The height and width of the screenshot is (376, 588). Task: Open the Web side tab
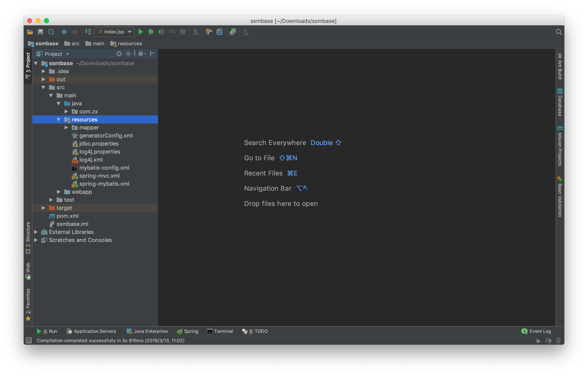click(28, 271)
